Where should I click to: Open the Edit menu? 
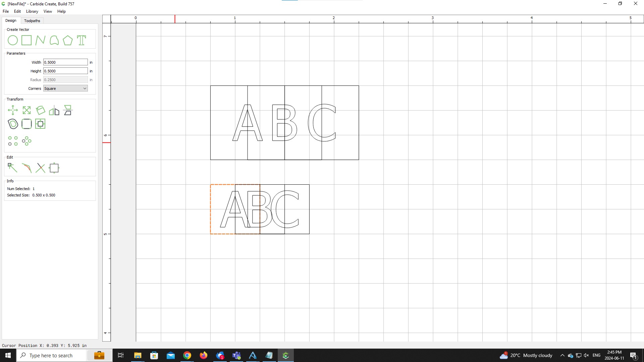17,11
